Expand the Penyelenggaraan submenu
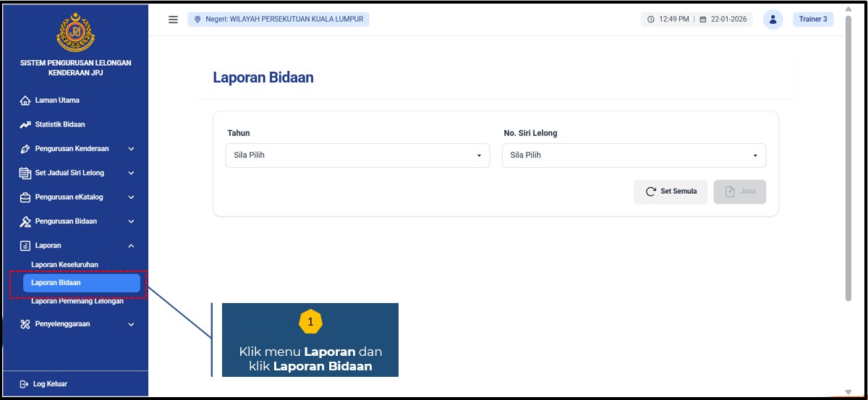 (x=131, y=325)
